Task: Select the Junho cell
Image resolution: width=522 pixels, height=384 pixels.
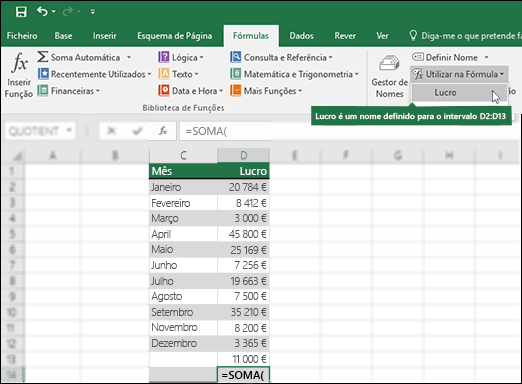Action: click(x=183, y=265)
